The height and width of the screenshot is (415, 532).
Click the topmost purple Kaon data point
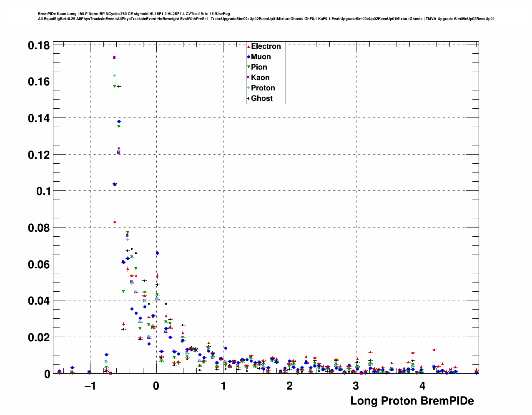(114, 57)
